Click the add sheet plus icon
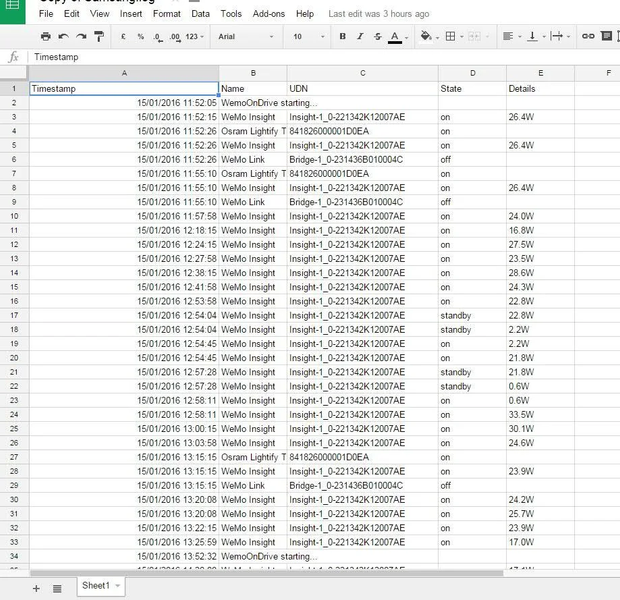Screen dimensions: 620x600 [36, 588]
